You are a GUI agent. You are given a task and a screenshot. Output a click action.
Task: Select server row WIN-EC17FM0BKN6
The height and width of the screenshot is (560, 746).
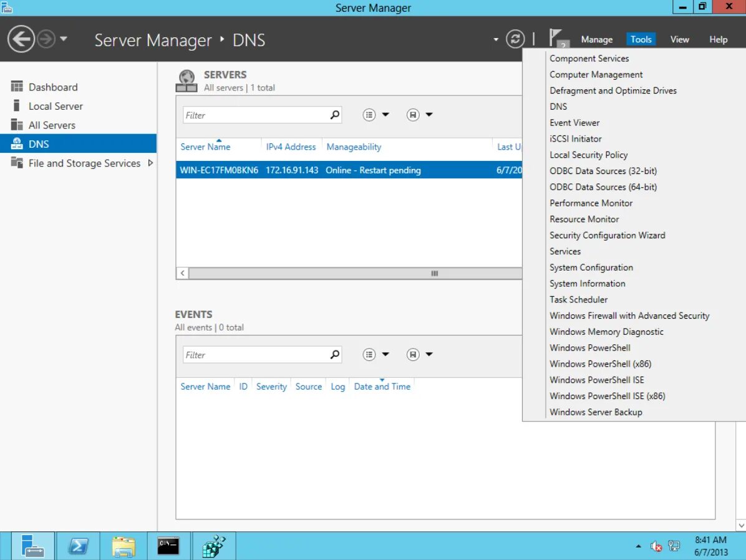tap(349, 170)
